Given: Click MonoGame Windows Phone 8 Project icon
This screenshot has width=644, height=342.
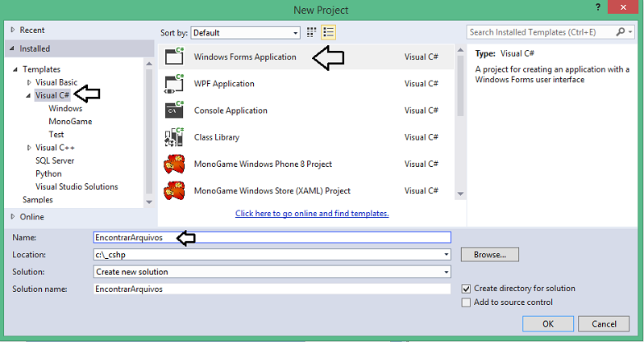Looking at the screenshot, I should [174, 164].
